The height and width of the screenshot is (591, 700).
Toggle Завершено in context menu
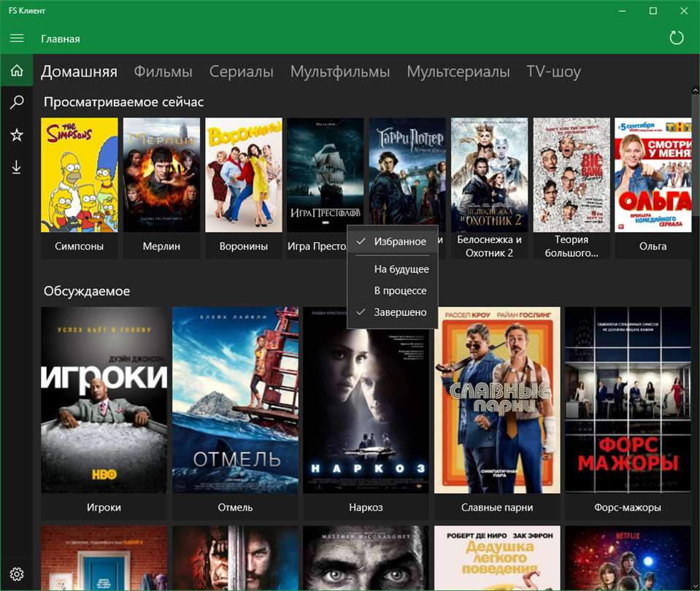[393, 312]
